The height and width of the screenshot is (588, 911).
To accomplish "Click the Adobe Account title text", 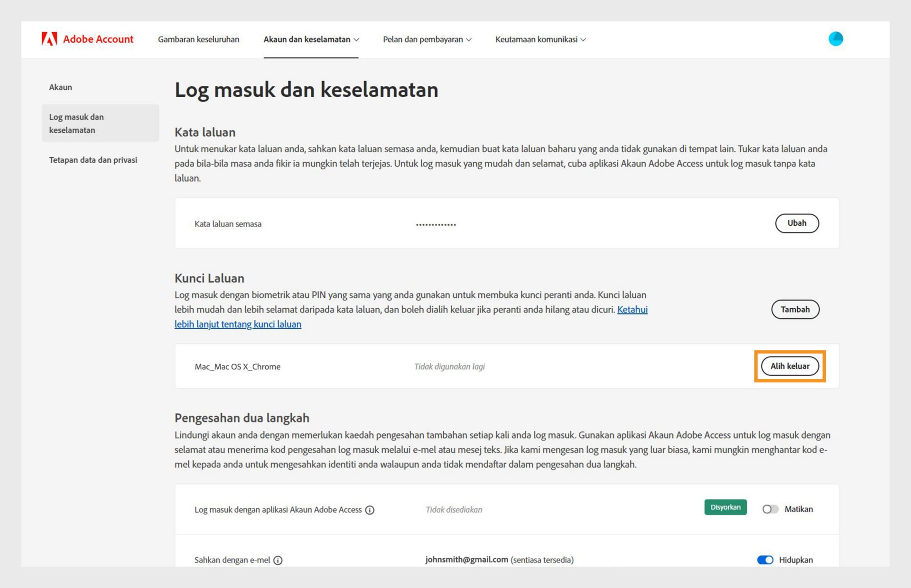I will [98, 39].
